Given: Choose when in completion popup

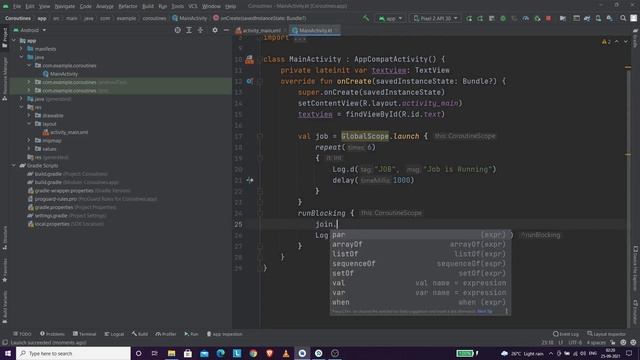Looking at the screenshot, I should click(x=420, y=302).
